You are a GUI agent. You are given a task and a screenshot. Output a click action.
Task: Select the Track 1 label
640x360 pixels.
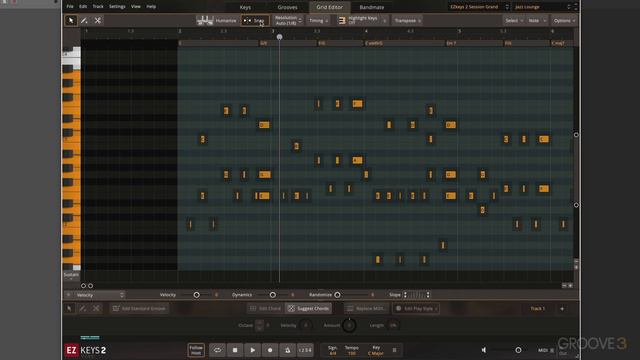point(538,309)
